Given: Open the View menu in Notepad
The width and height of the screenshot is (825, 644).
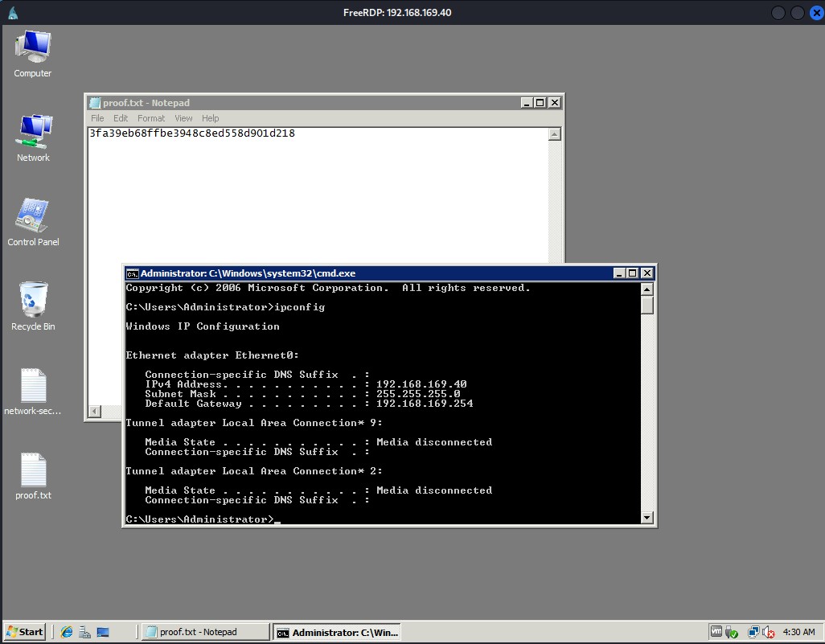Looking at the screenshot, I should [x=183, y=118].
